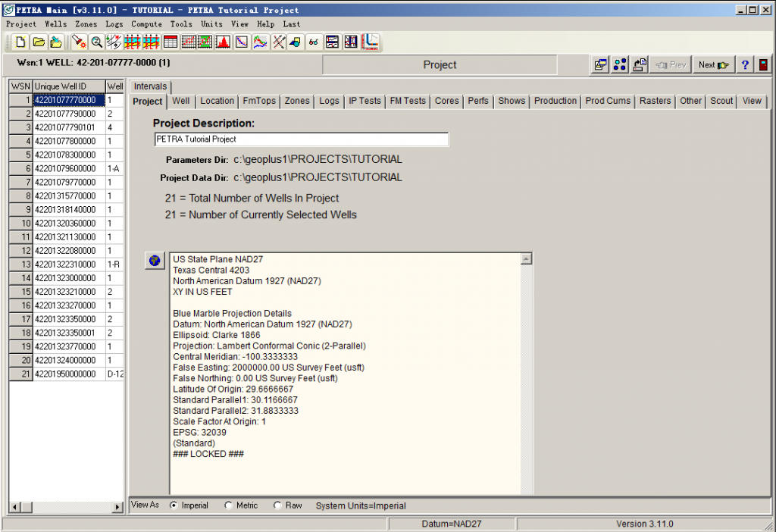
Task: Click the magnifying glass zoom icon
Action: [x=96, y=42]
